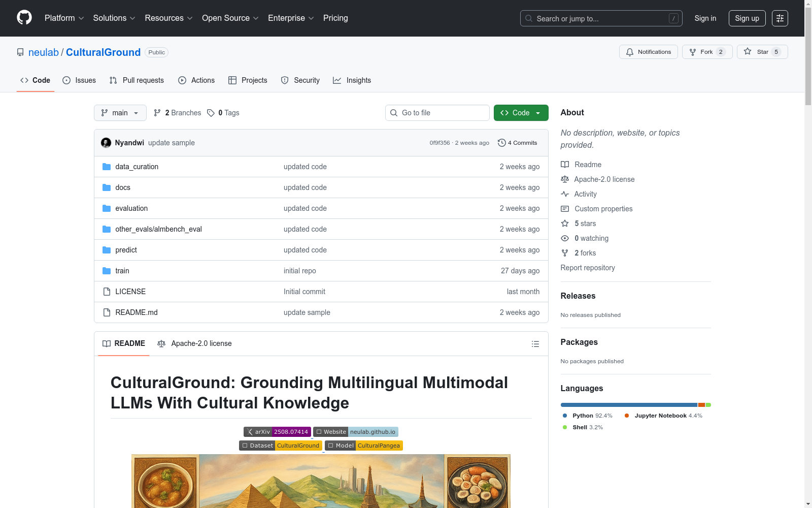Click the other_evals/almbench_eval folder icon
This screenshot has width=812, height=508.
pyautogui.click(x=107, y=229)
